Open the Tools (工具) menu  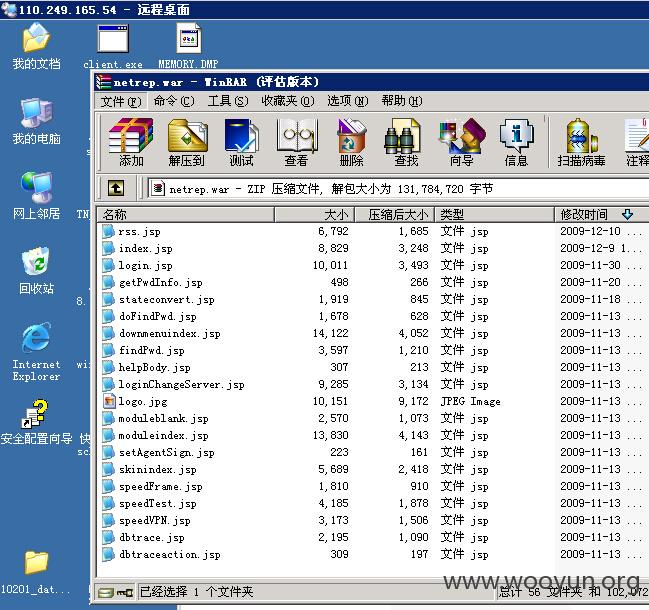228,101
